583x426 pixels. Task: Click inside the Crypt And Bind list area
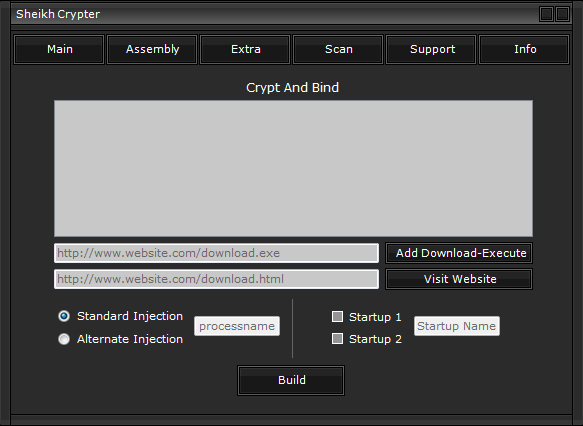tap(293, 168)
